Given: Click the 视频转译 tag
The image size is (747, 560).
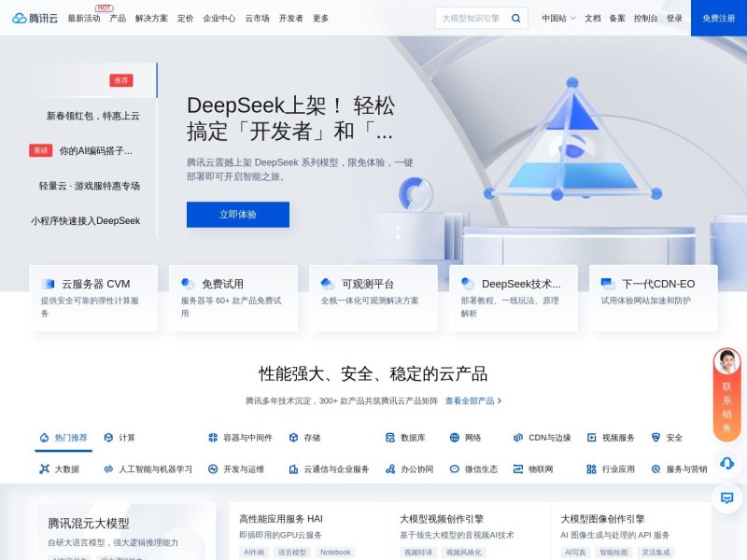Looking at the screenshot, I should click(x=418, y=552).
